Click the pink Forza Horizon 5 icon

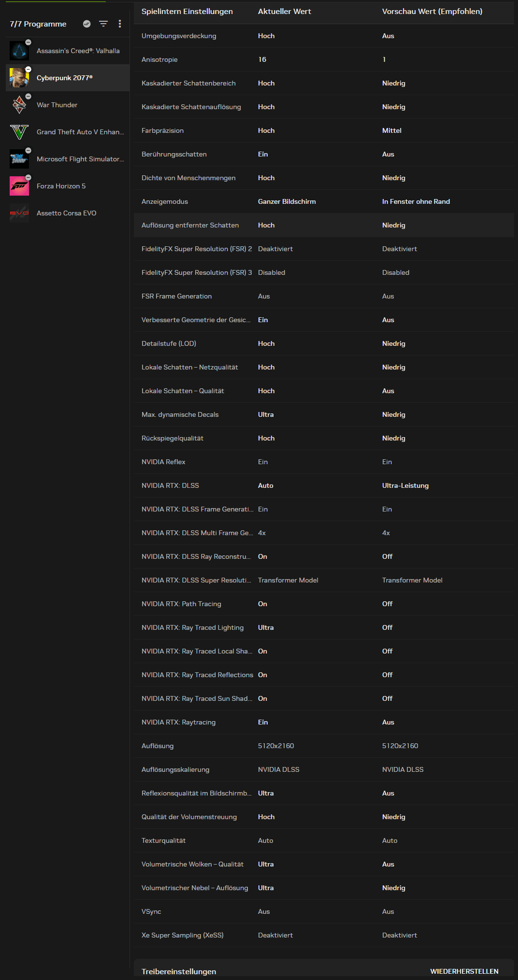[19, 186]
